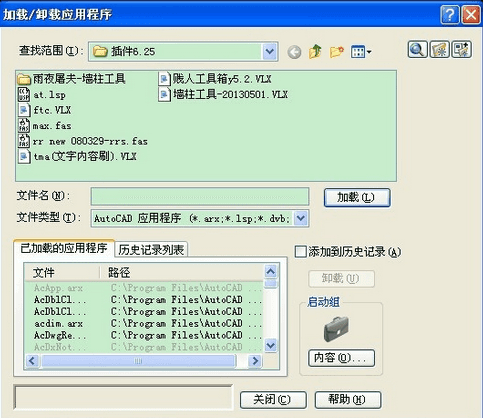This screenshot has width=483, height=418.
Task: Click the loaded list scroll down arrow
Action: click(x=271, y=345)
